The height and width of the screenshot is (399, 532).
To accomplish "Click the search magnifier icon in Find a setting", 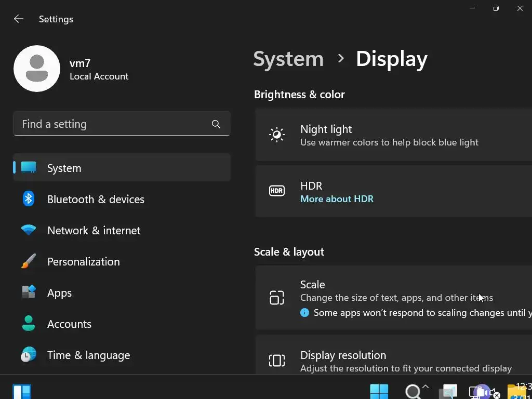I will [216, 124].
